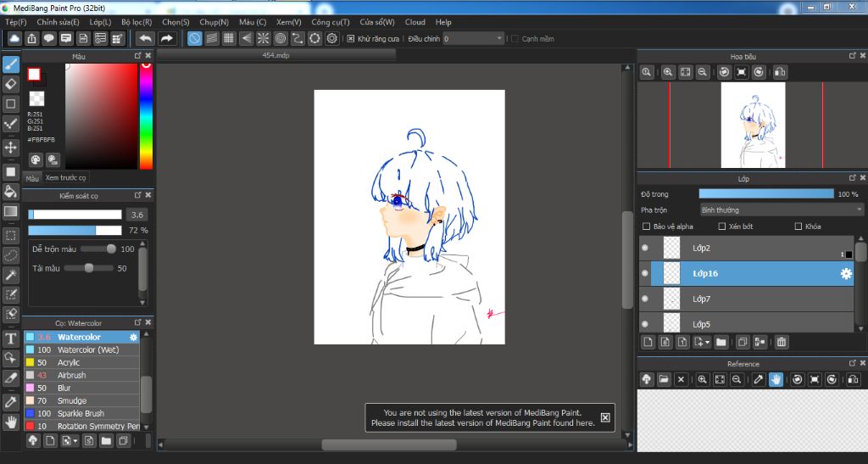Click the Redo arrow in toolbar
Screen dimensions: 868x464
pos(166,38)
